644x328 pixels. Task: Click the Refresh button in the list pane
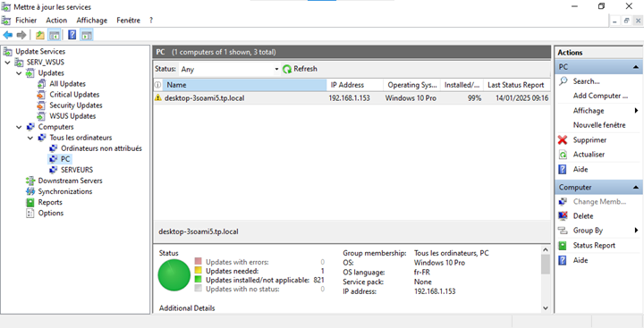click(x=301, y=69)
